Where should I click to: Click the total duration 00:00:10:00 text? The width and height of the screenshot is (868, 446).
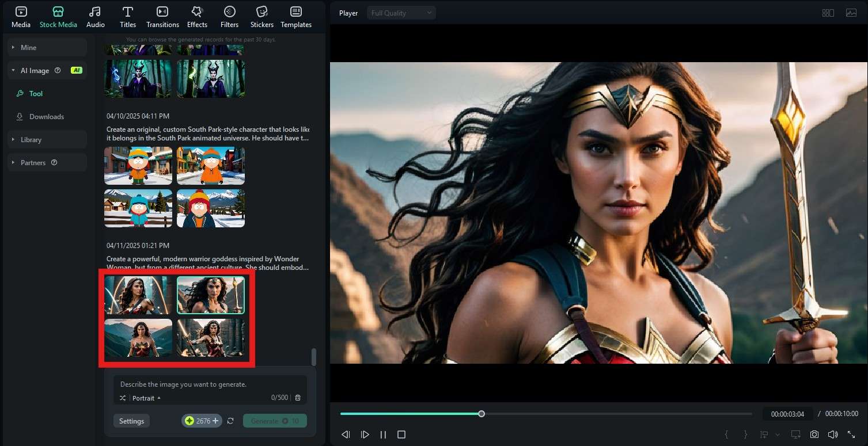(x=842, y=414)
